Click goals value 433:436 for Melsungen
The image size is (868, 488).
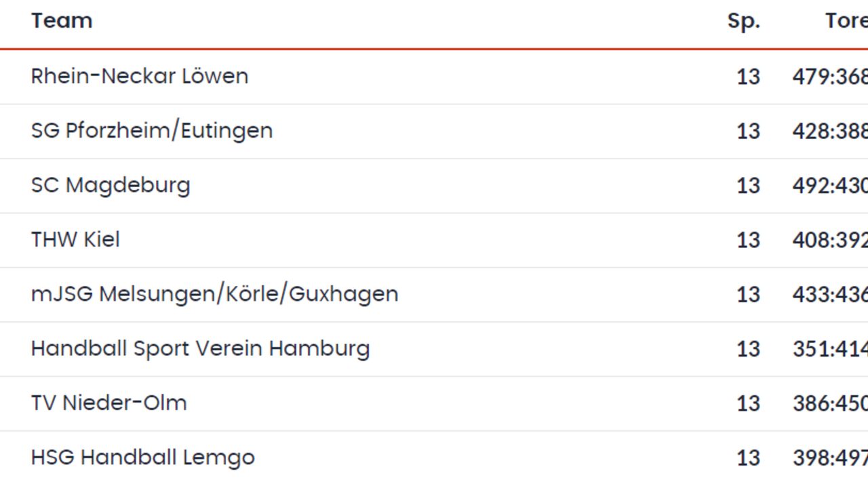click(x=830, y=295)
